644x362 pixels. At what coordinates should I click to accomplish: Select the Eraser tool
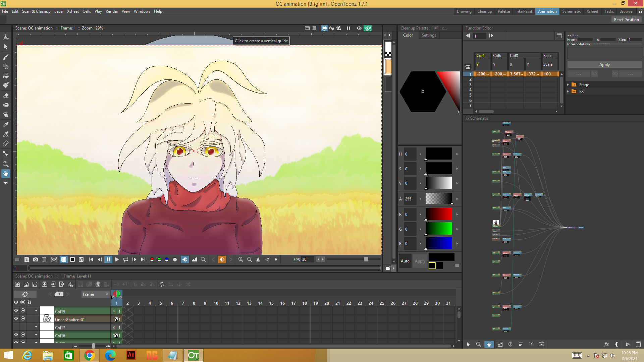click(x=6, y=96)
